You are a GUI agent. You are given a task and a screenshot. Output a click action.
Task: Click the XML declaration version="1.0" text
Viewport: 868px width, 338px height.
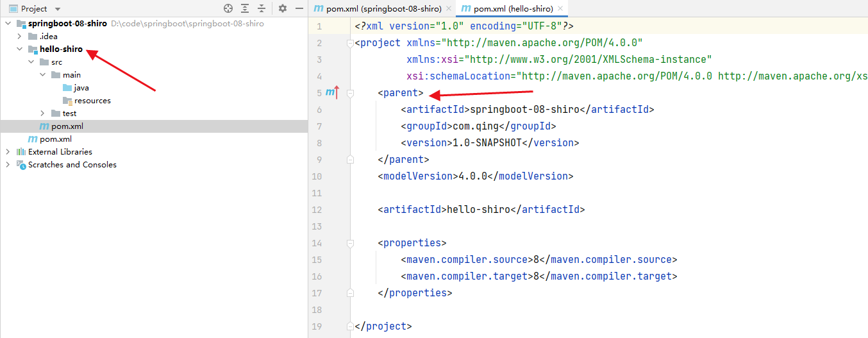coord(426,26)
